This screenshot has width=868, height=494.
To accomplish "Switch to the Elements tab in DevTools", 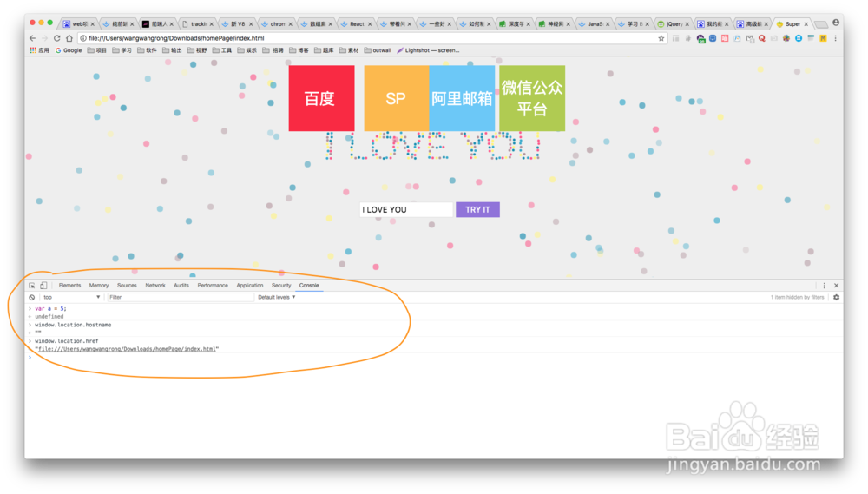I will tap(69, 286).
